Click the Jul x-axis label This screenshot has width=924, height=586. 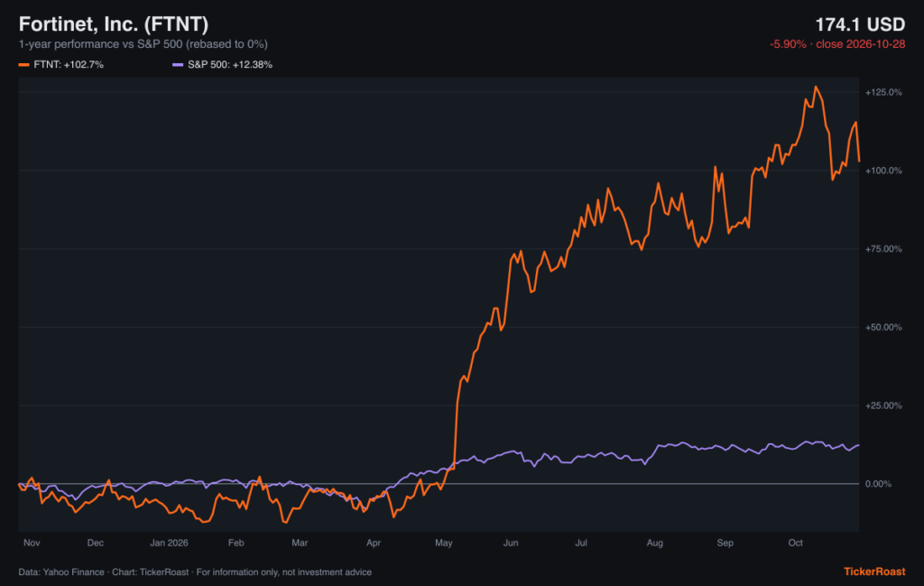click(x=581, y=543)
